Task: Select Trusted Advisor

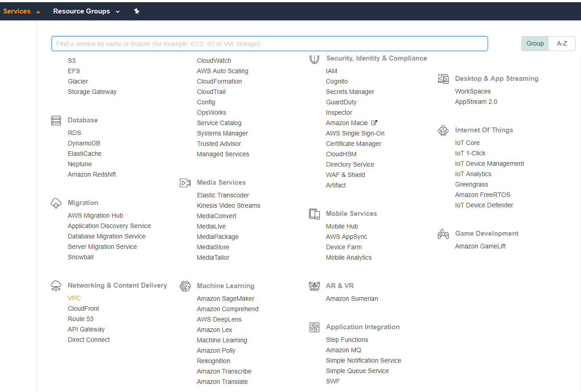Action: [219, 144]
